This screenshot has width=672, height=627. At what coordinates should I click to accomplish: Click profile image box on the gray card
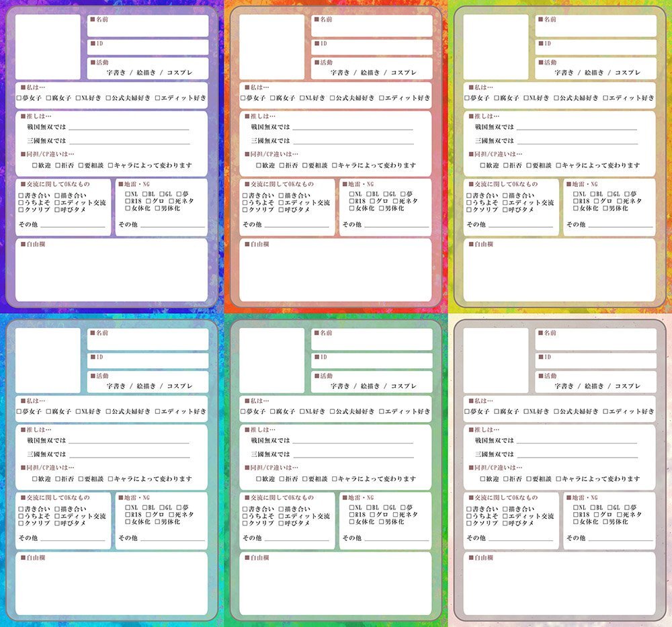[496, 360]
